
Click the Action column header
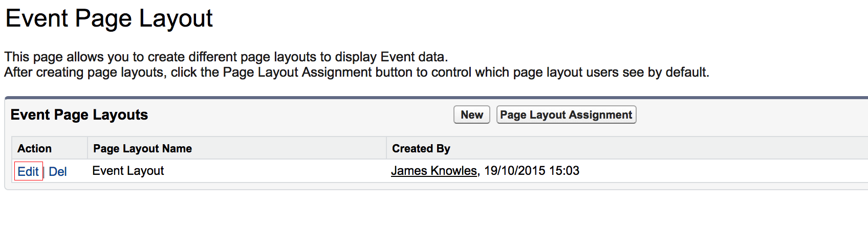pyautogui.click(x=34, y=149)
